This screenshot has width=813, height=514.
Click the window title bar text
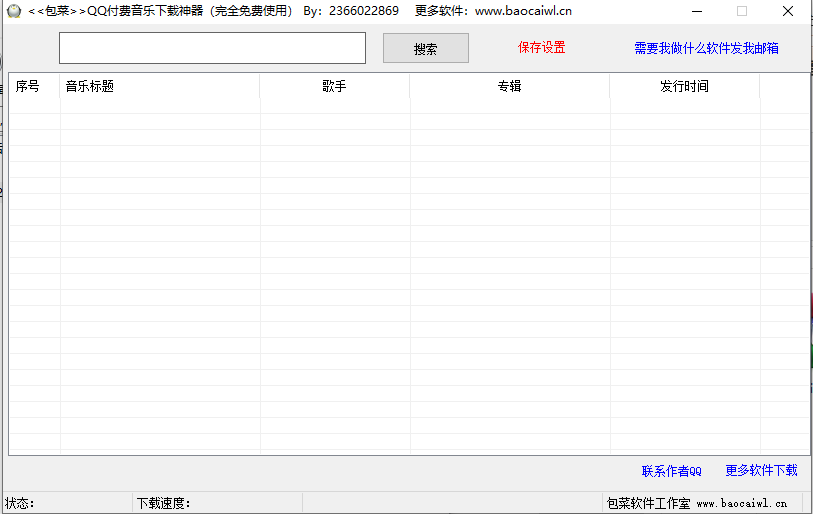300,11
